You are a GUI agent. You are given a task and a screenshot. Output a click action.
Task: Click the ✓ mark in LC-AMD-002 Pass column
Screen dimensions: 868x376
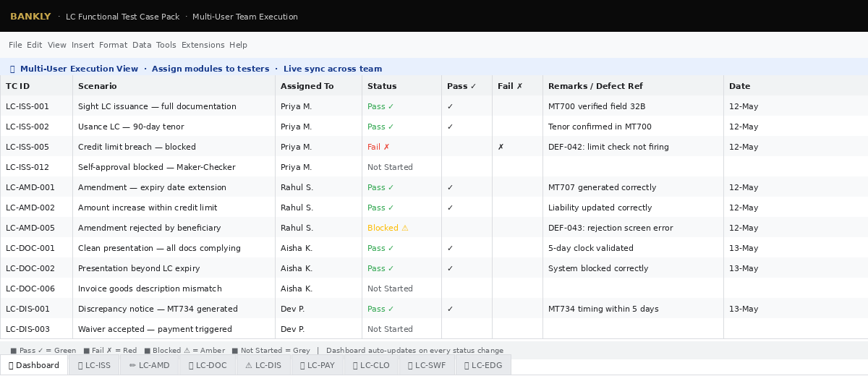click(x=450, y=208)
